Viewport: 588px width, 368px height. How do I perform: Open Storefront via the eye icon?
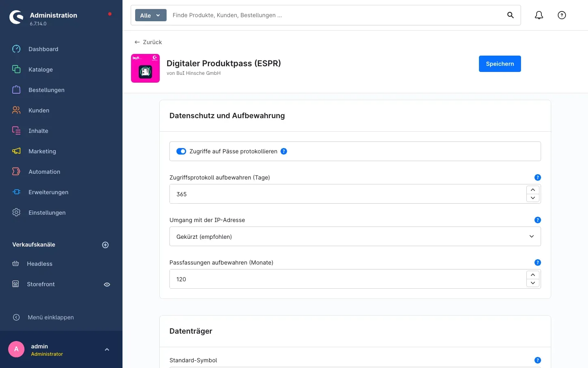(x=107, y=285)
